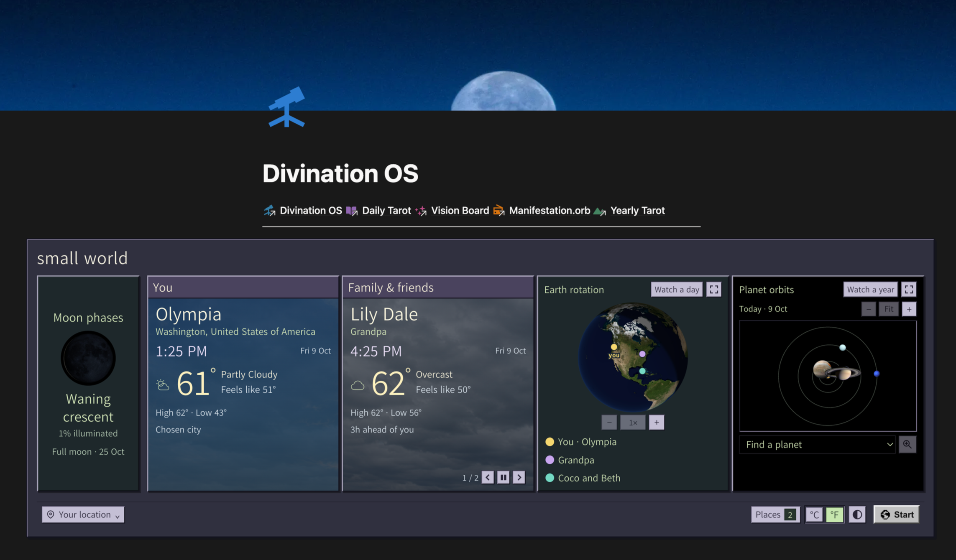956x560 pixels.
Task: Click the Watch a day button
Action: click(676, 290)
